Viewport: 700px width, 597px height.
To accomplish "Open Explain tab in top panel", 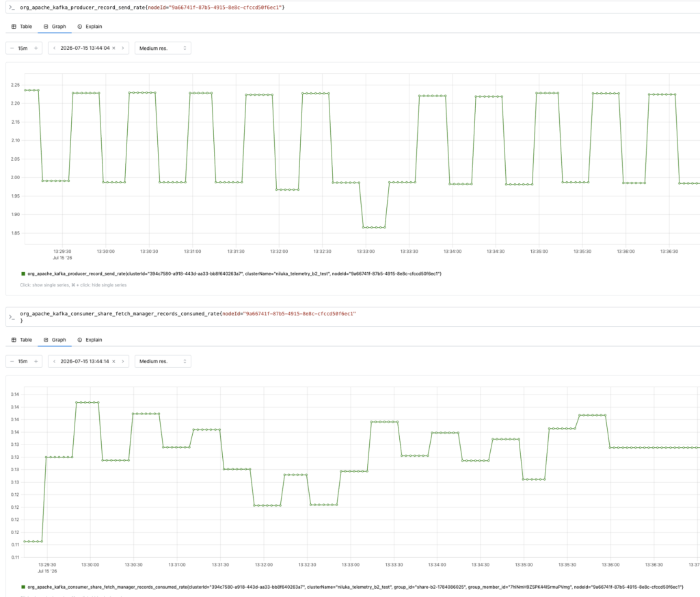I will [x=90, y=27].
